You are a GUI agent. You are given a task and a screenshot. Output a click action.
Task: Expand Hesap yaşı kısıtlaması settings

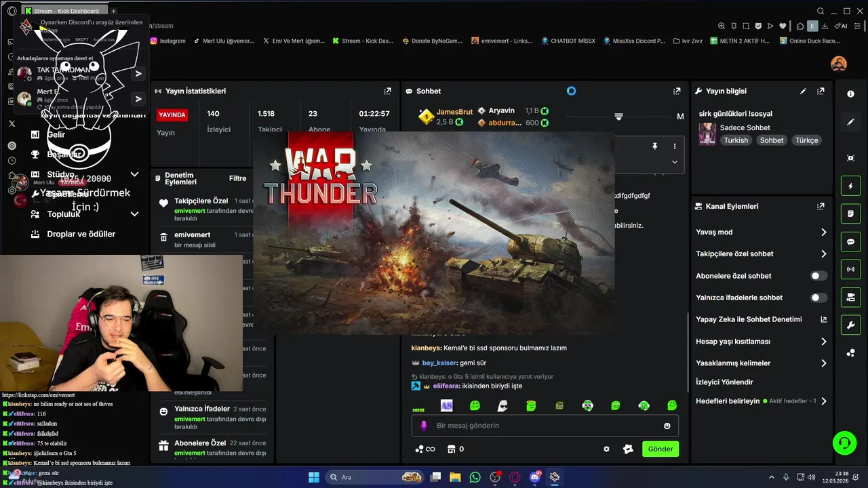coord(824,342)
